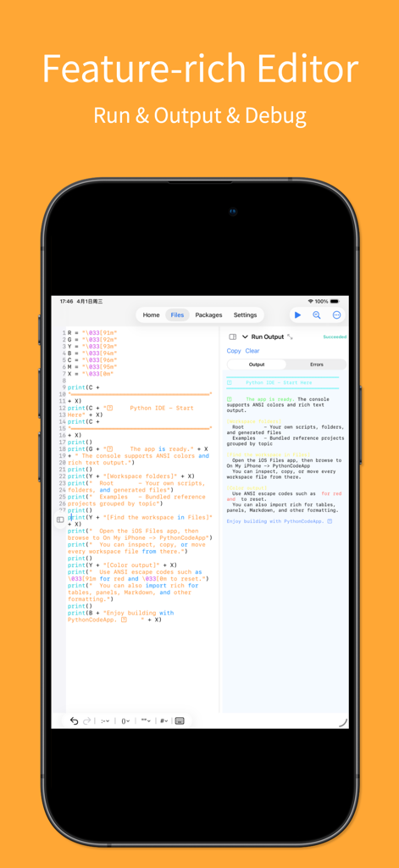Image resolution: width=399 pixels, height=868 pixels.
Task: Select the Files tab
Action: 177,315
